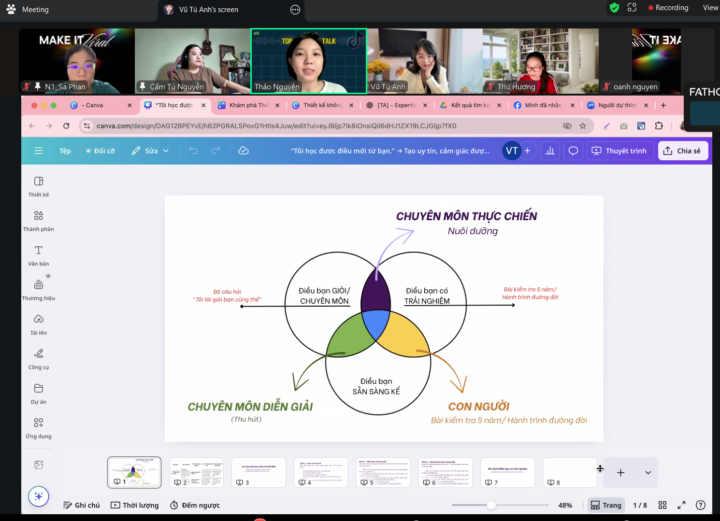Open the Công cụ tools panel
The image size is (720, 521).
coord(38,358)
